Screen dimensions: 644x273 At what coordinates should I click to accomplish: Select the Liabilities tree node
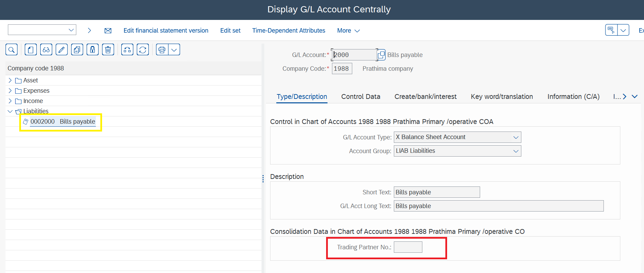(x=36, y=111)
